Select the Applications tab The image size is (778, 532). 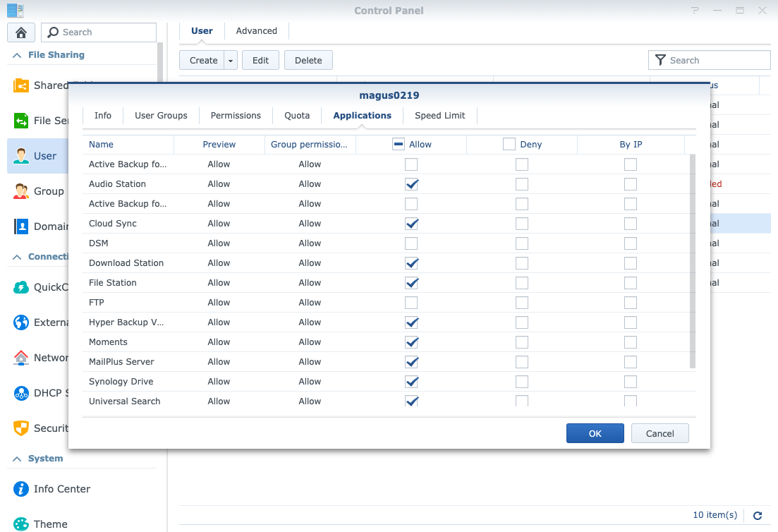363,116
